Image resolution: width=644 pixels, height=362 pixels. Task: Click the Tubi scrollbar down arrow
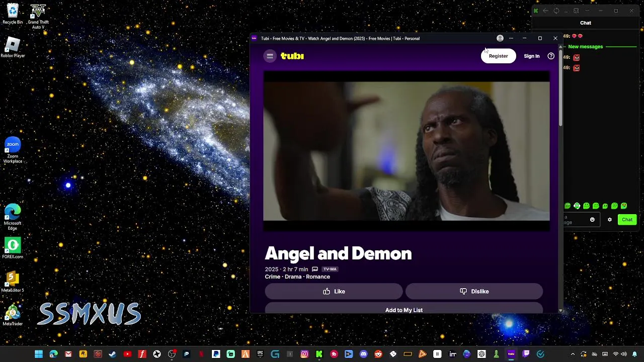pos(560,311)
